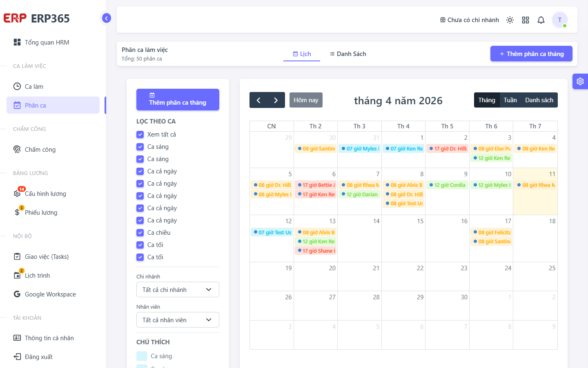Viewport: 588px width, 368px height.
Task: Toggle light mode sun icon
Action: [510, 20]
